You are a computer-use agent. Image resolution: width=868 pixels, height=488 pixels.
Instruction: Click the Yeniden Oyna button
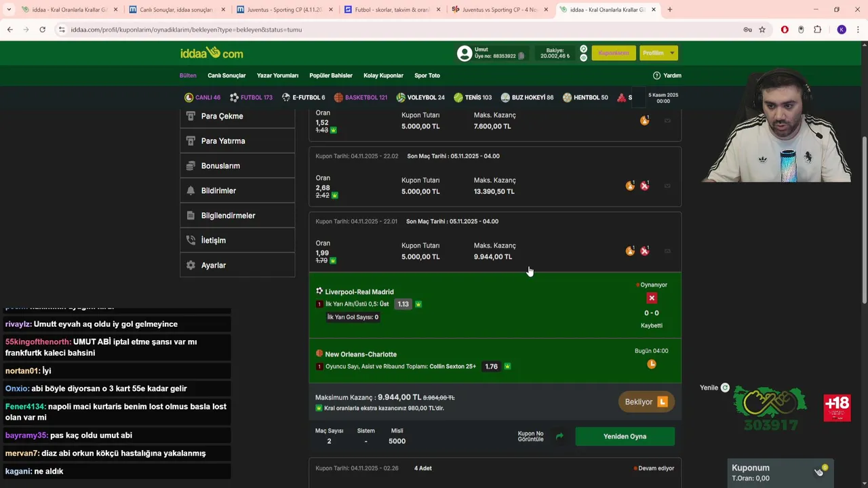625,436
